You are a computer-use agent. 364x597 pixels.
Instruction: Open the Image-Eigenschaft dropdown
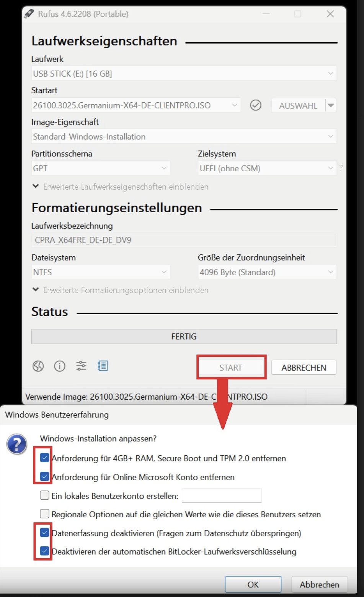[184, 137]
